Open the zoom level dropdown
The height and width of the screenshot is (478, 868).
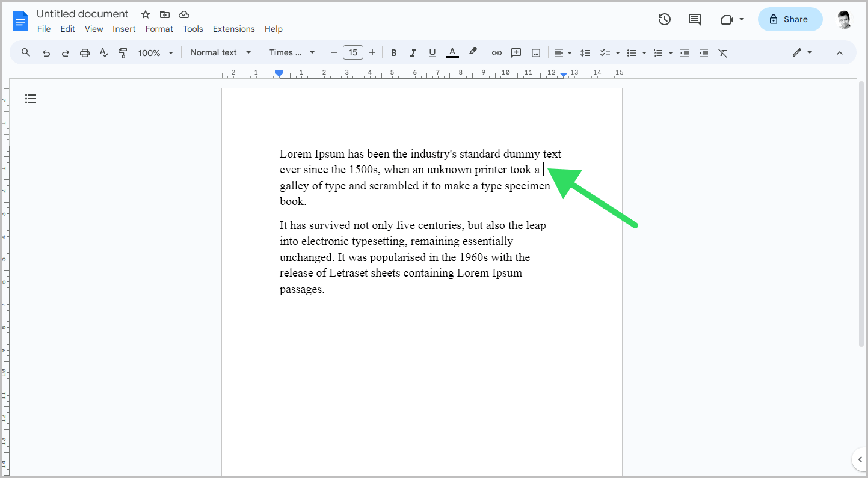click(x=155, y=52)
